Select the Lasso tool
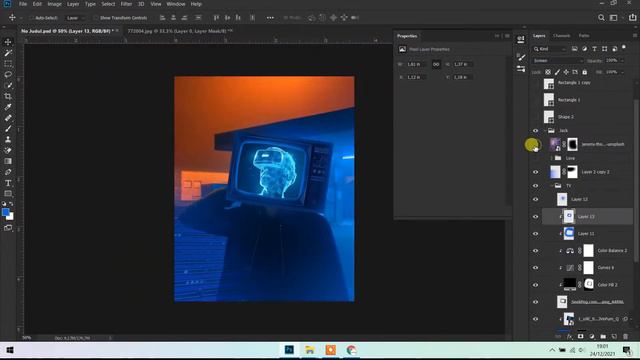This screenshot has height=360, width=640. 8,75
